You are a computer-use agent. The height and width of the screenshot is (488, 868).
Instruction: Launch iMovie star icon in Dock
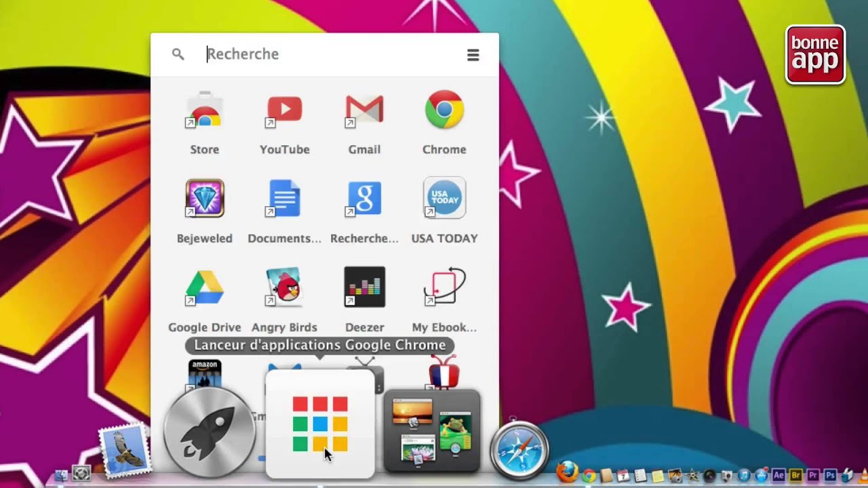(692, 476)
